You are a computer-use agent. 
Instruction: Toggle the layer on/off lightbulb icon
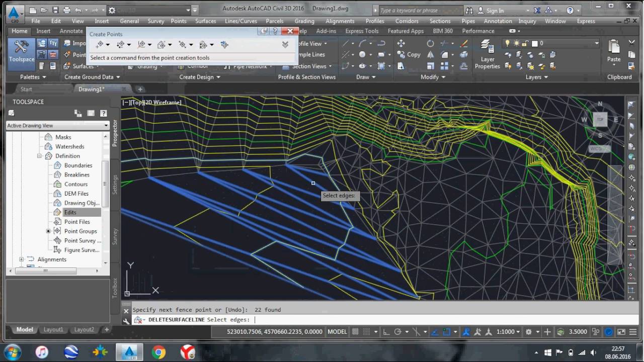click(x=508, y=43)
